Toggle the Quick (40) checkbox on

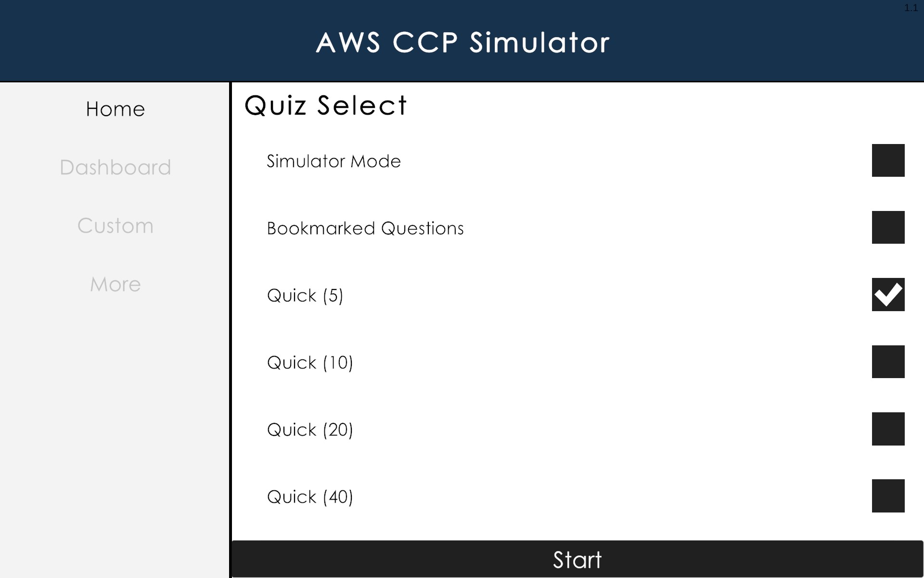click(888, 496)
